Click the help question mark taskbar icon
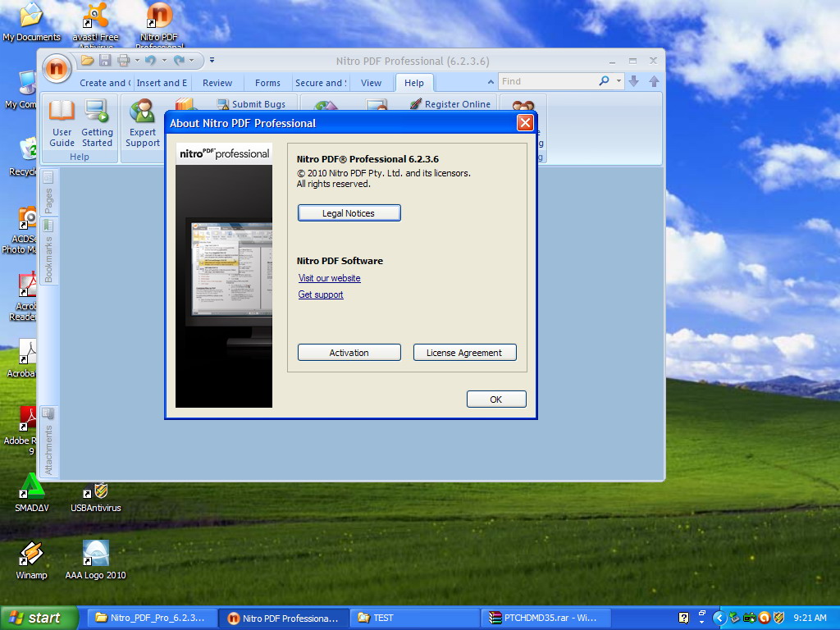Image resolution: width=840 pixels, height=630 pixels. [x=683, y=618]
